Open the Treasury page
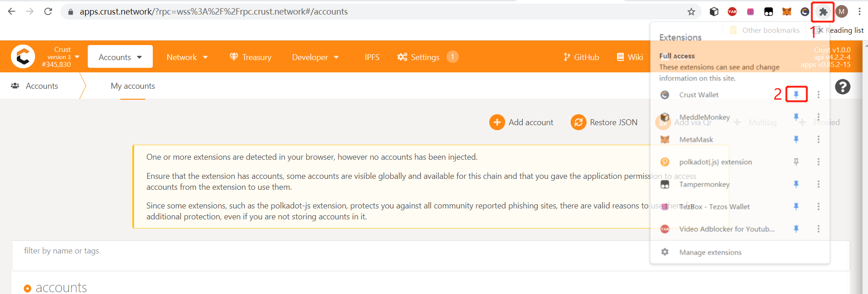 [251, 57]
